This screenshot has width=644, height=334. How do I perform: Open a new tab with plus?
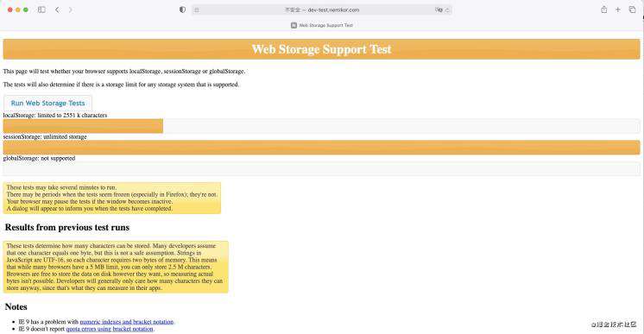point(618,9)
